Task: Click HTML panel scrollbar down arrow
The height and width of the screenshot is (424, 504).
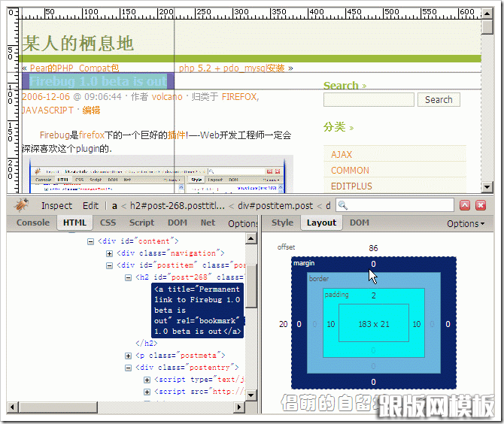Action: (x=251, y=395)
